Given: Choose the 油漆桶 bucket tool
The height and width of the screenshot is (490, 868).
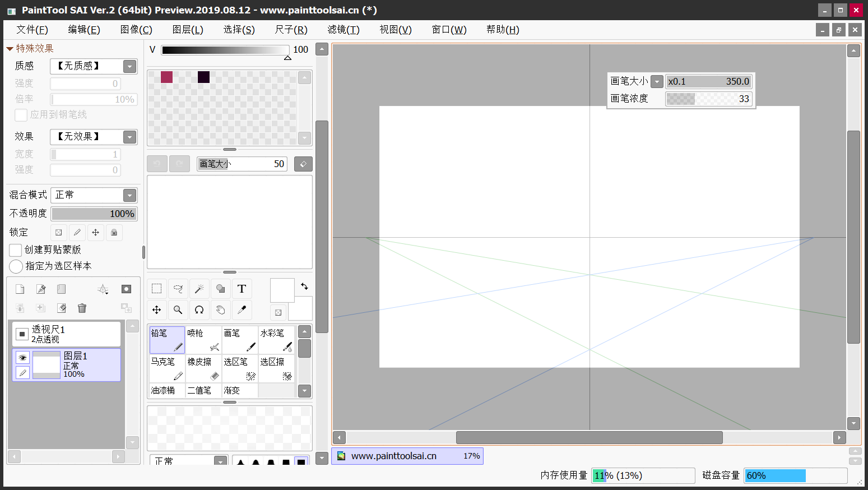Looking at the screenshot, I should click(x=167, y=390).
